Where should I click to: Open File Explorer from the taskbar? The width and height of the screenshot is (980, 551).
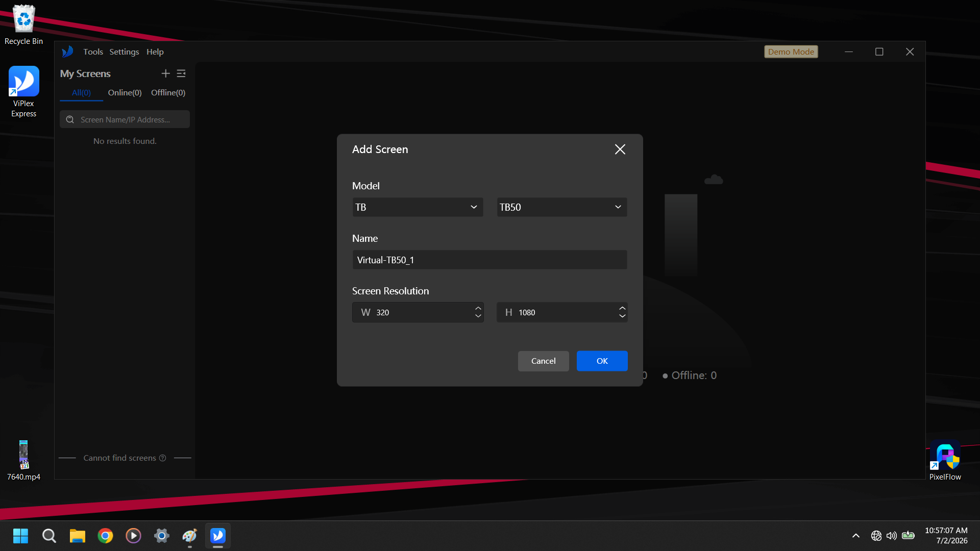click(x=77, y=536)
